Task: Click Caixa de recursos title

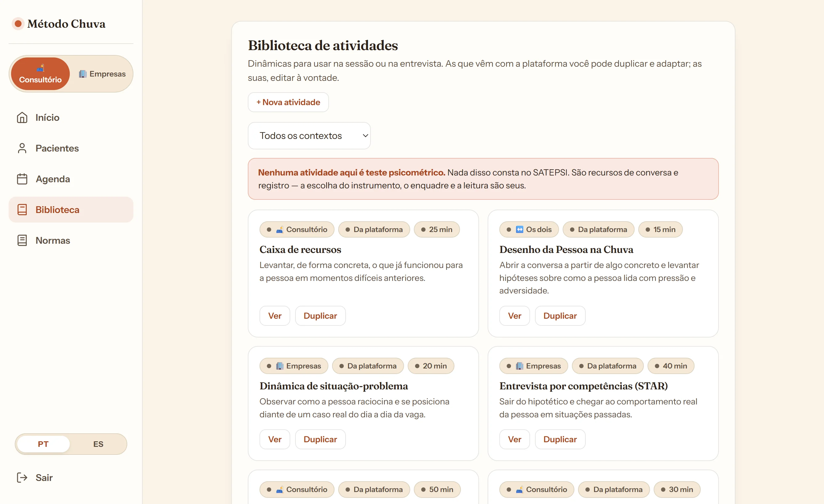Action: click(x=300, y=250)
